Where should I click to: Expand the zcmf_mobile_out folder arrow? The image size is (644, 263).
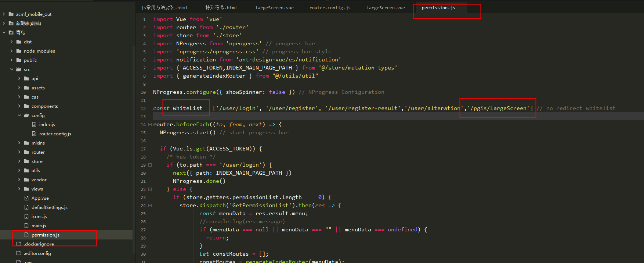pos(4,14)
